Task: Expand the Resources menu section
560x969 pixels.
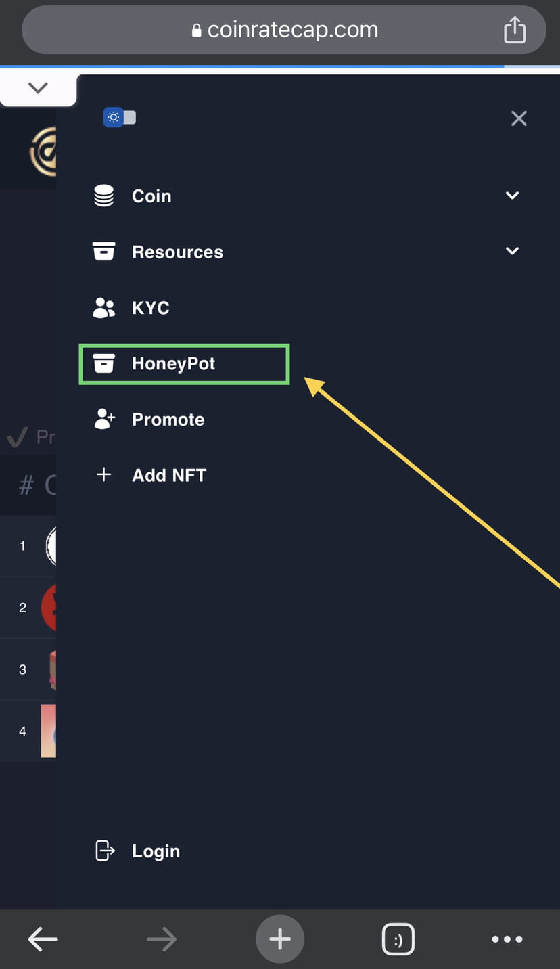Action: pyautogui.click(x=512, y=251)
